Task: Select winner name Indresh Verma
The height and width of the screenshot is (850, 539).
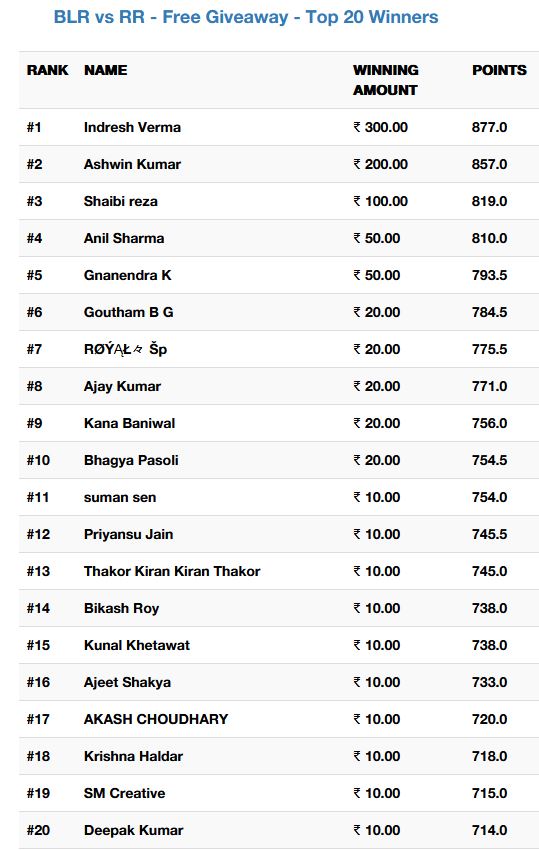Action: (132, 127)
